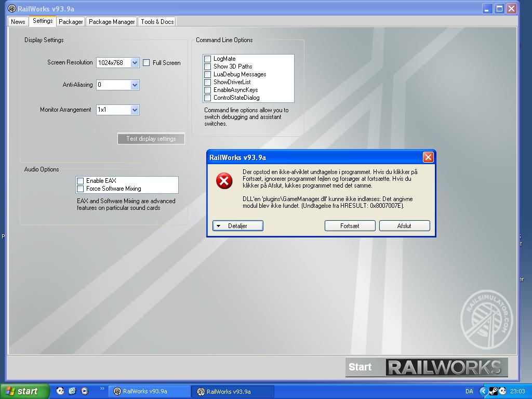Expand the Quick Launch overflow chevron
This screenshot has height=399, width=532.
(x=102, y=389)
